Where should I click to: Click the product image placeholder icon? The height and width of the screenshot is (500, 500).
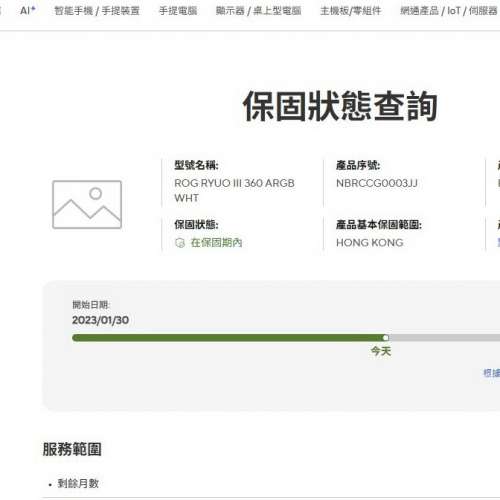(x=87, y=204)
